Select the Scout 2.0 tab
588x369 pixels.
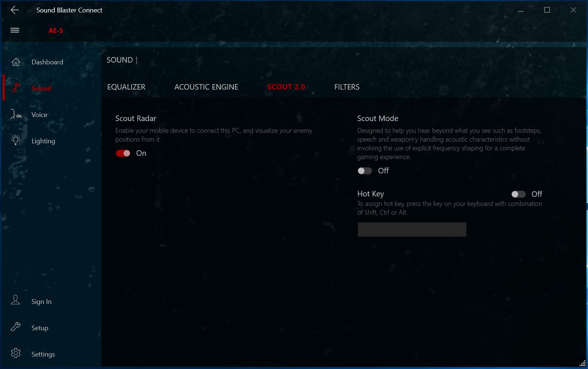[286, 87]
